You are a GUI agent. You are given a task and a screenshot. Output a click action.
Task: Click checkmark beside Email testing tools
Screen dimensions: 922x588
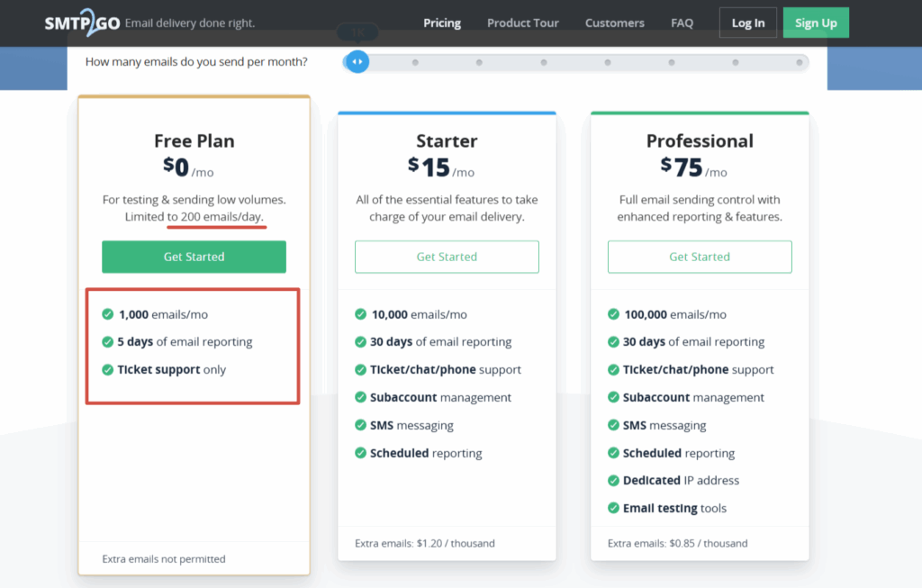[x=613, y=508]
